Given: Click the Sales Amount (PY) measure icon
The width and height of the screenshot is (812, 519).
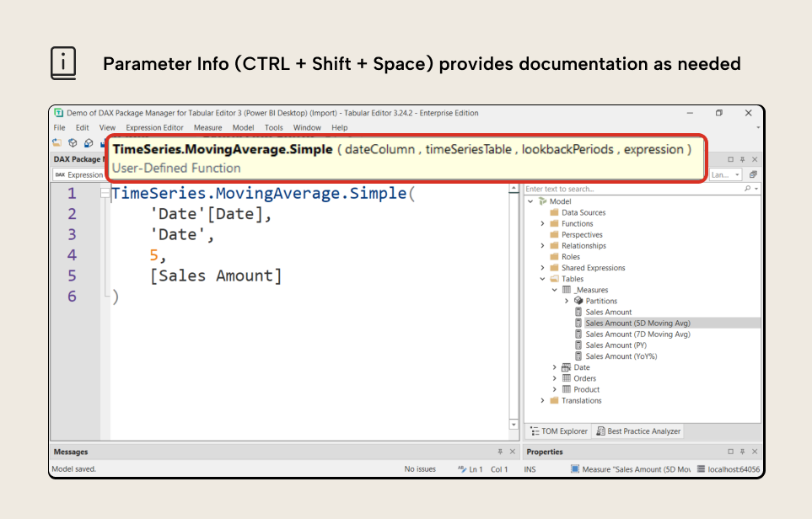Looking at the screenshot, I should click(578, 345).
